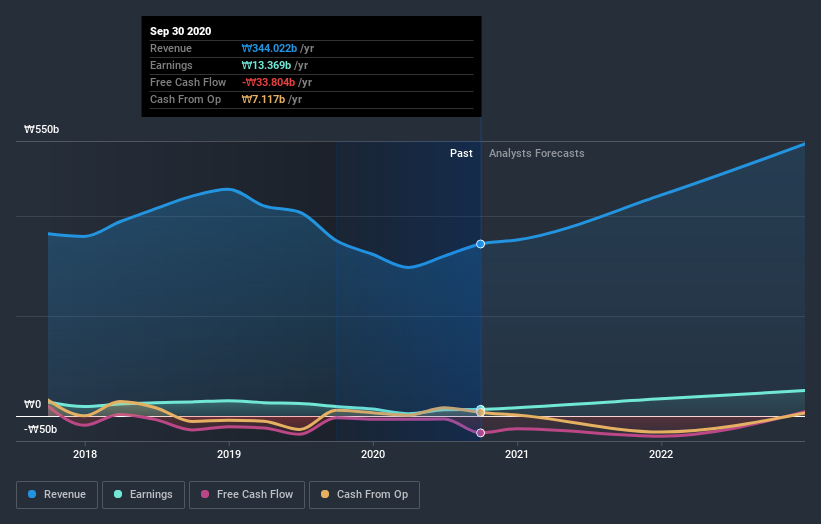
Task: Select the 2022 x-axis label
Action: click(661, 454)
